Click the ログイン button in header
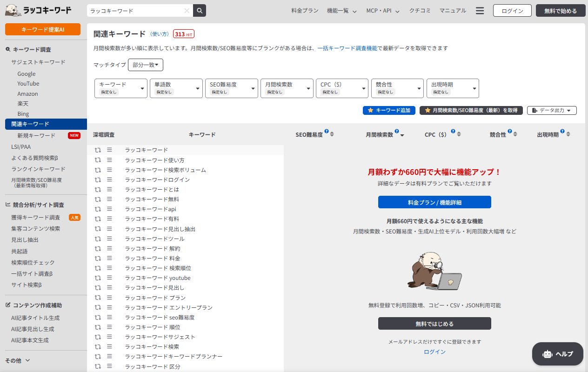 (x=512, y=11)
